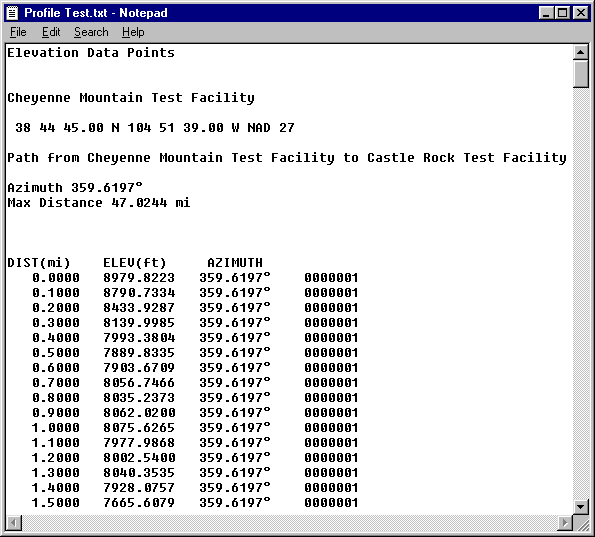Click the vertical scrollbar up arrow
The height and width of the screenshot is (537, 595).
point(580,52)
